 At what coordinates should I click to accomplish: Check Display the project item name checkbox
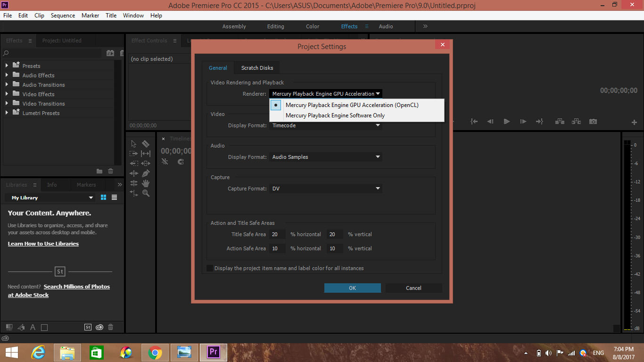coord(210,268)
